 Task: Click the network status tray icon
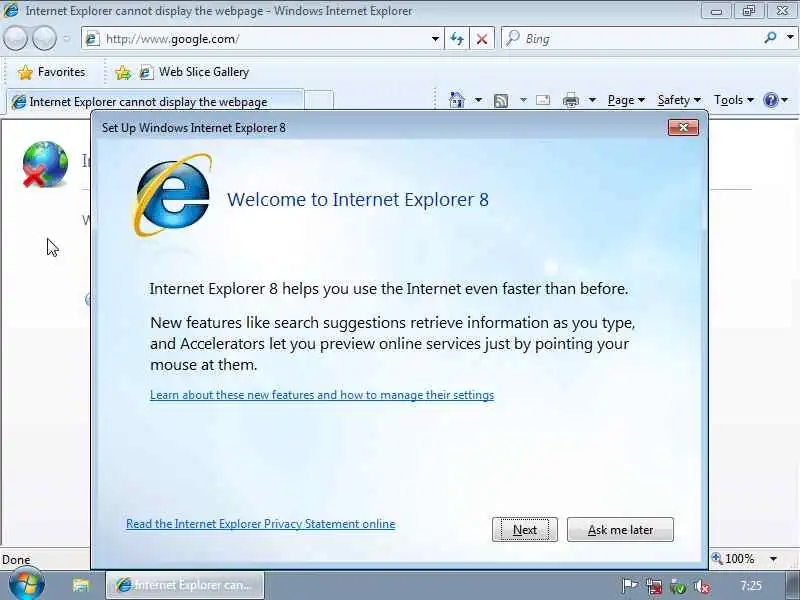pyautogui.click(x=654, y=586)
